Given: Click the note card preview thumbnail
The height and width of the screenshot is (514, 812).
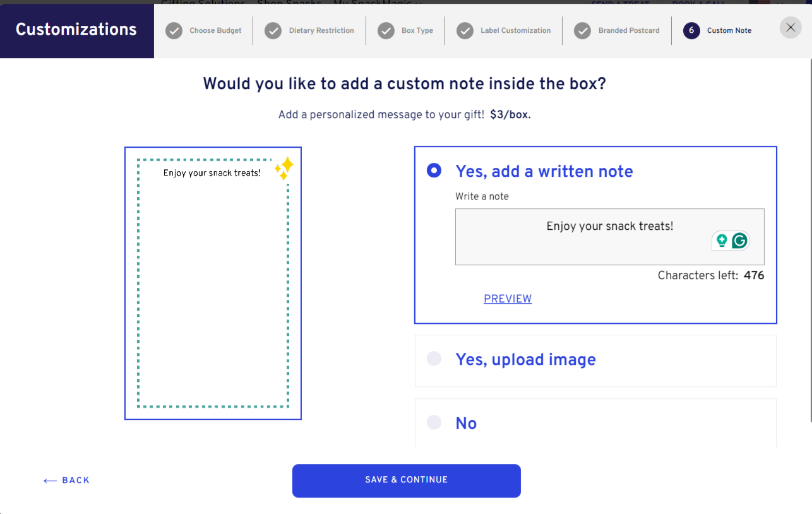Looking at the screenshot, I should coord(213,283).
